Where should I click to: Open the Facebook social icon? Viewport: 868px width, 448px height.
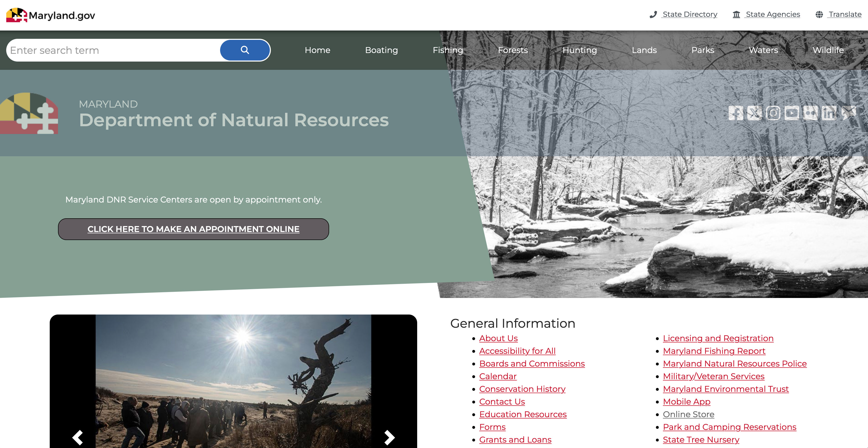tap(736, 113)
